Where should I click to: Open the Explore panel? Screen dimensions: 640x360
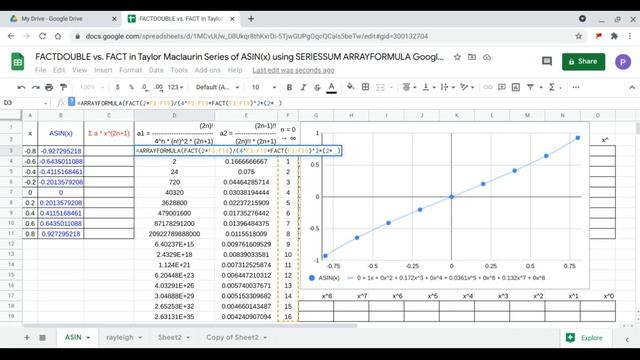pos(584,338)
